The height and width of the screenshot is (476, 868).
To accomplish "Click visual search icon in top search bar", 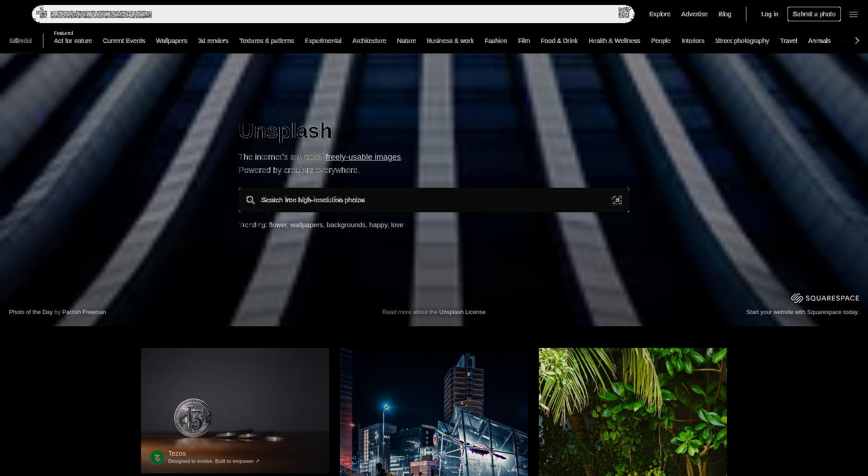I will [624, 14].
